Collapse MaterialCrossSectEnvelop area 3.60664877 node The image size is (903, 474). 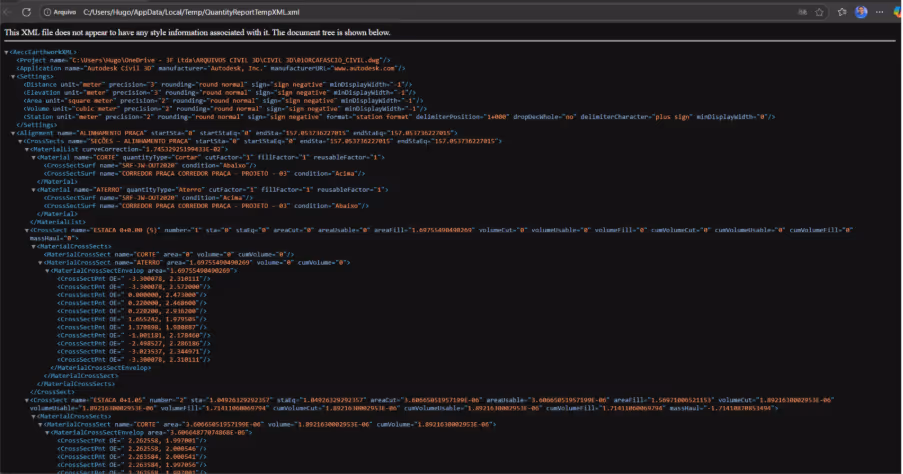click(48, 433)
